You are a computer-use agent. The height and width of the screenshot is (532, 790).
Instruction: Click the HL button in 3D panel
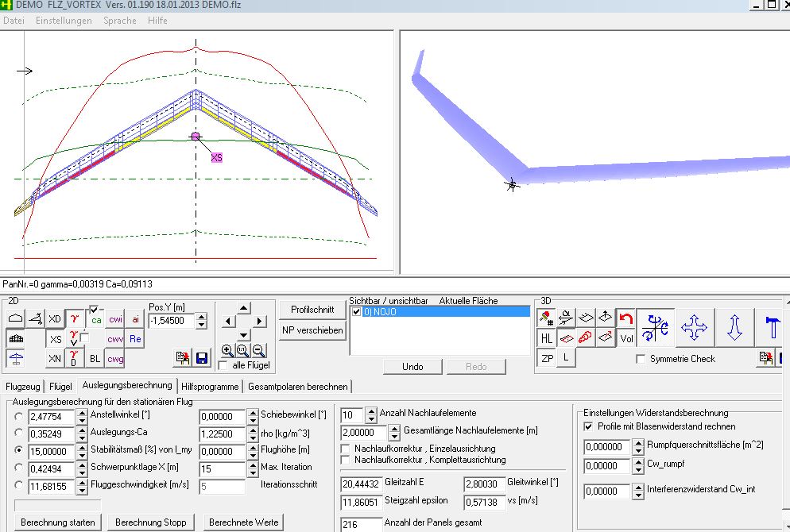pos(547,338)
